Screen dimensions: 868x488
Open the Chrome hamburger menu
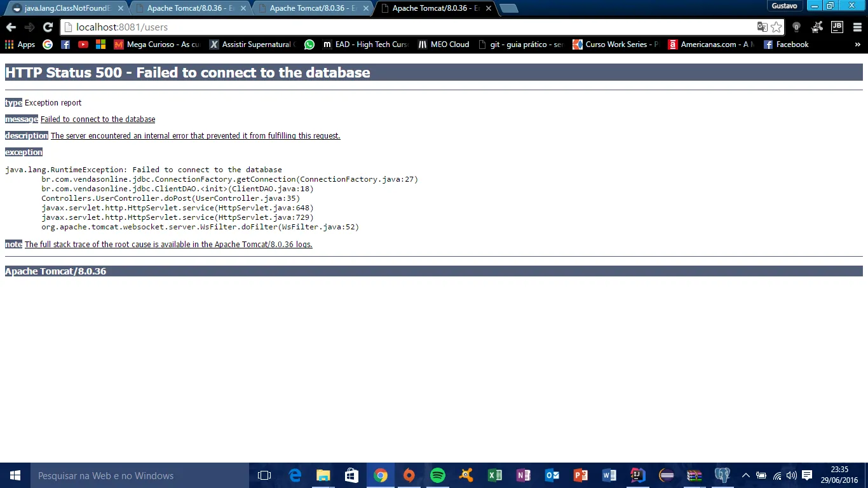(857, 27)
